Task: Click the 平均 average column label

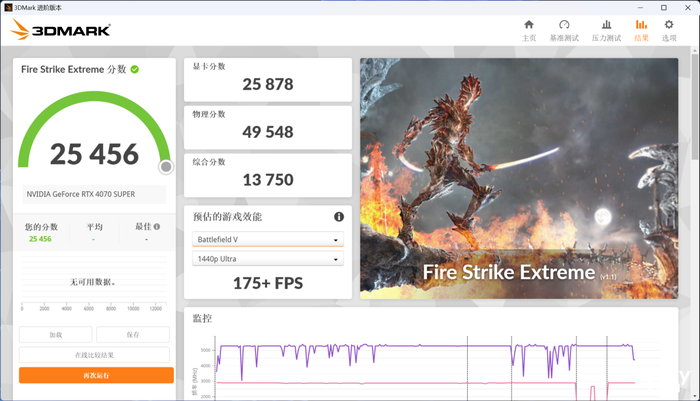Action: tap(94, 227)
